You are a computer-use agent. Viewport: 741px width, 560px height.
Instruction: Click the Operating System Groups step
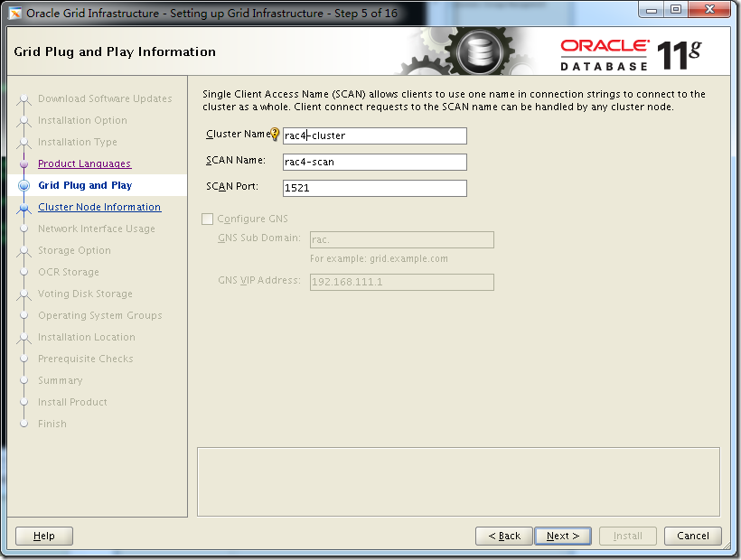[x=100, y=315]
